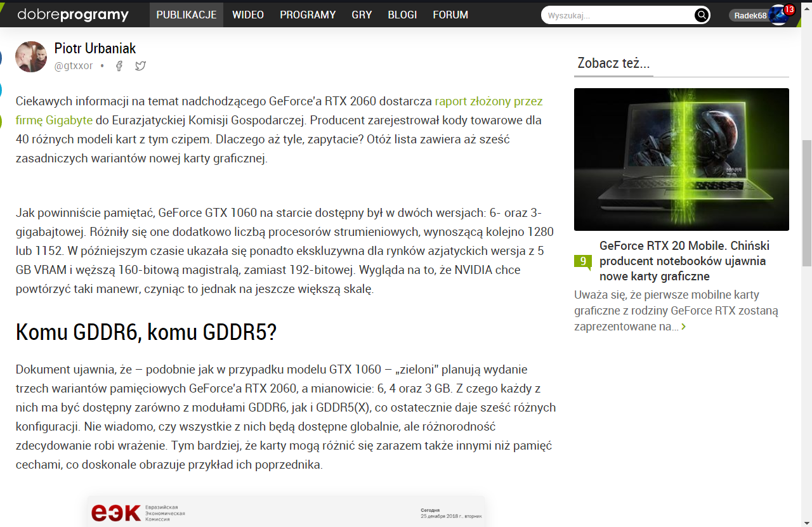Open the PUBLIKACJE menu tab
This screenshot has width=812, height=527.
pos(187,15)
